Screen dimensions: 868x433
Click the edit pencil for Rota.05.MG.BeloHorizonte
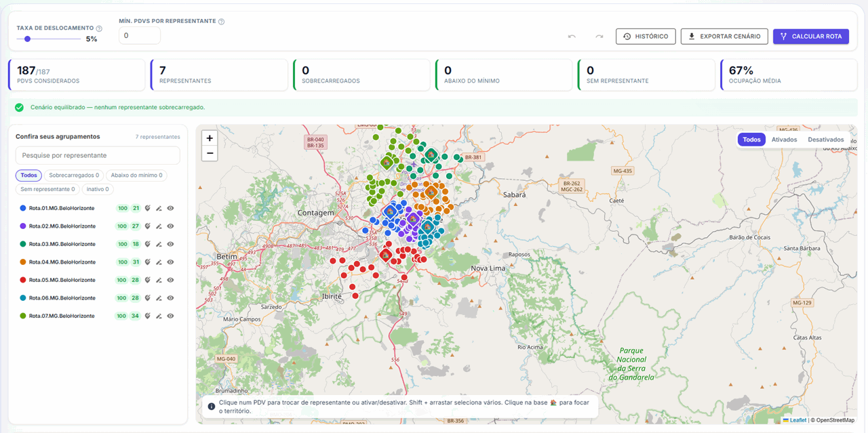[x=159, y=281]
